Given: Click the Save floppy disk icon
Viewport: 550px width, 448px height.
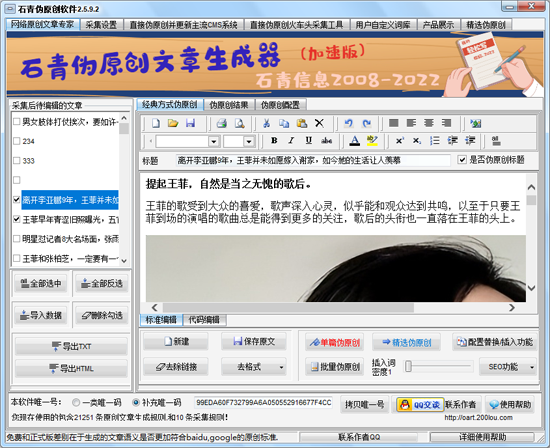Looking at the screenshot, I should coord(190,123).
